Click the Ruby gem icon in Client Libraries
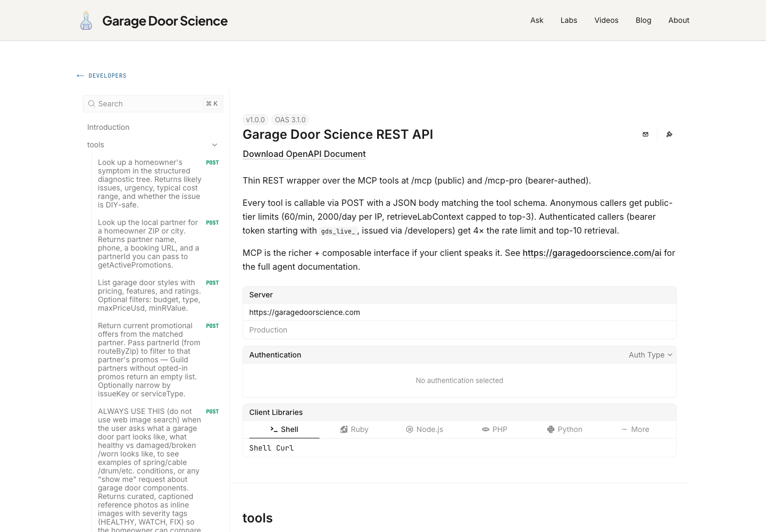This screenshot has height=532, width=766. click(x=344, y=429)
